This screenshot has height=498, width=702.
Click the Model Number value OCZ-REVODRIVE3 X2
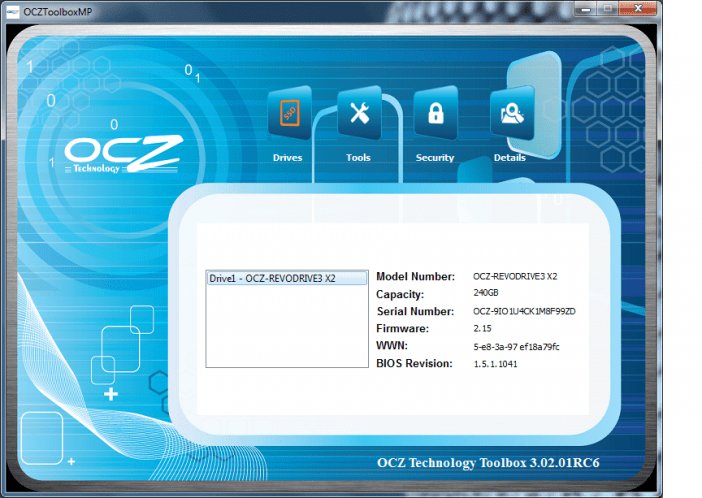click(515, 276)
